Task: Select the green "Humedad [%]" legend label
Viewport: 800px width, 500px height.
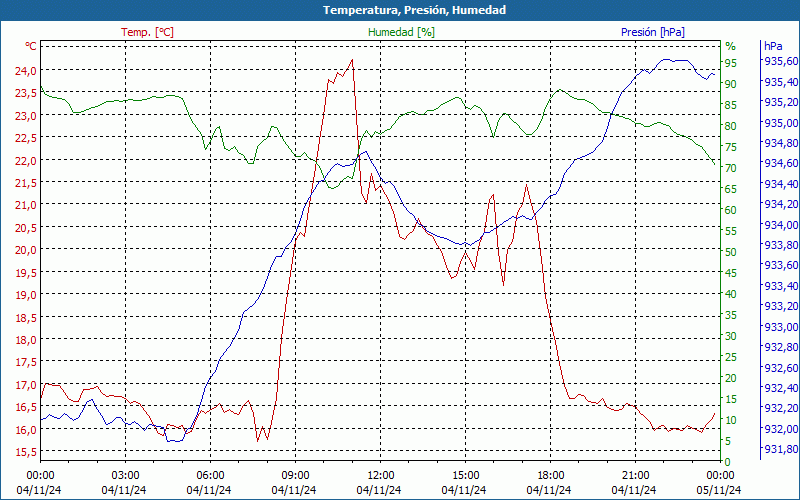Action: click(401, 32)
